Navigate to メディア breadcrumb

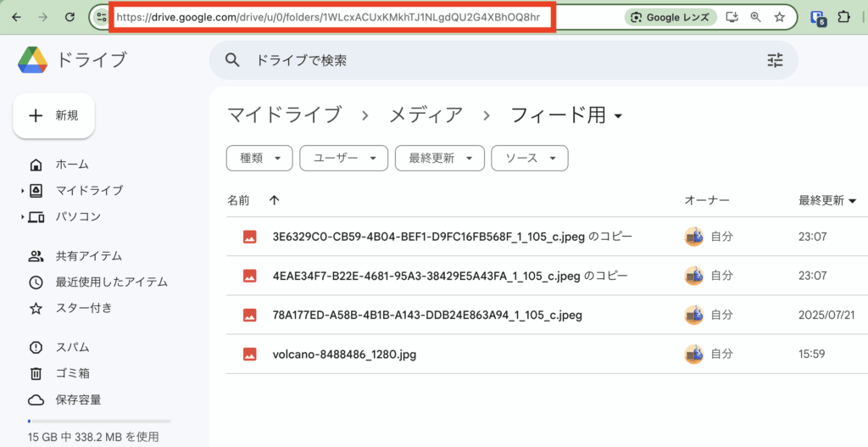coord(426,115)
